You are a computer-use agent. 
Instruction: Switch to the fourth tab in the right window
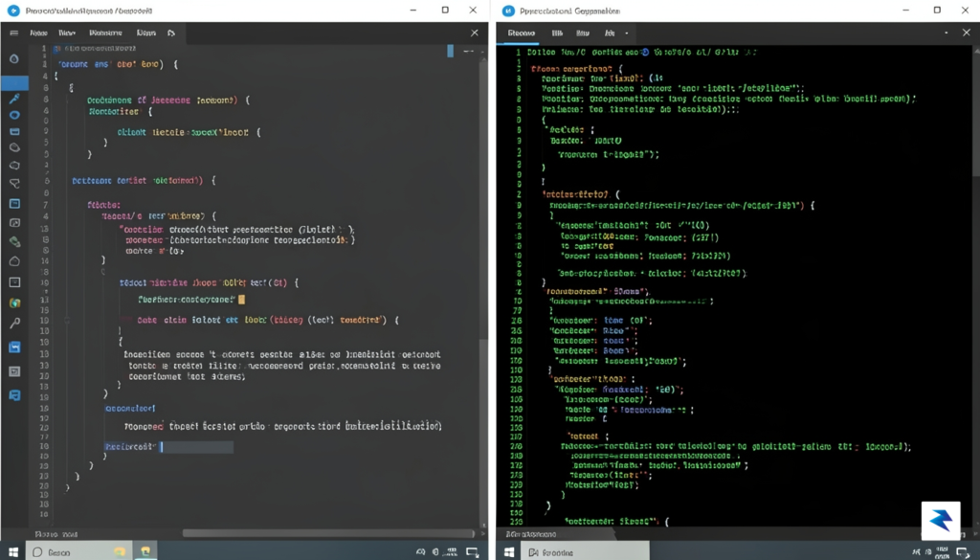[x=610, y=34]
